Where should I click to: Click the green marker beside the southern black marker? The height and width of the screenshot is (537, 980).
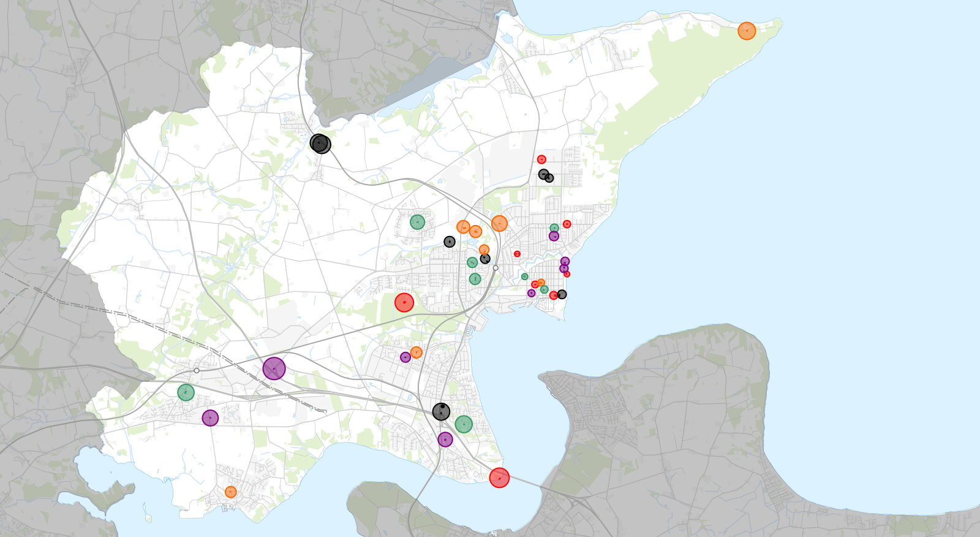pos(464,424)
